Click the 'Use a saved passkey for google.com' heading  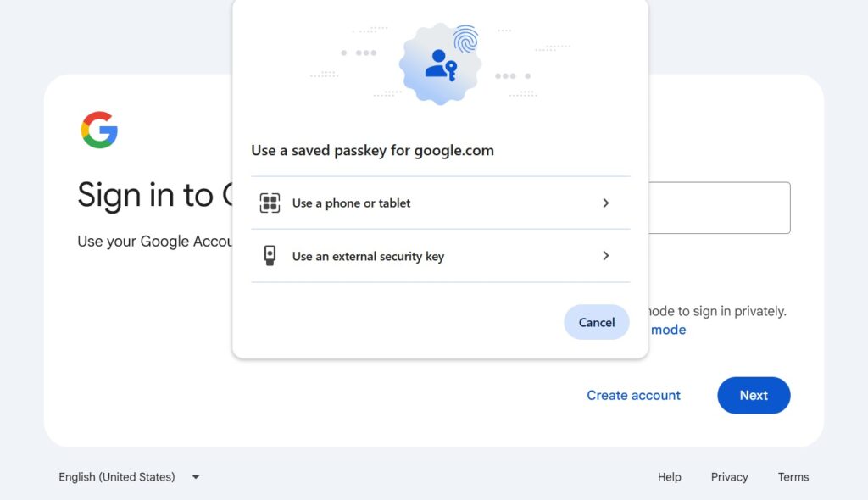[x=373, y=151]
